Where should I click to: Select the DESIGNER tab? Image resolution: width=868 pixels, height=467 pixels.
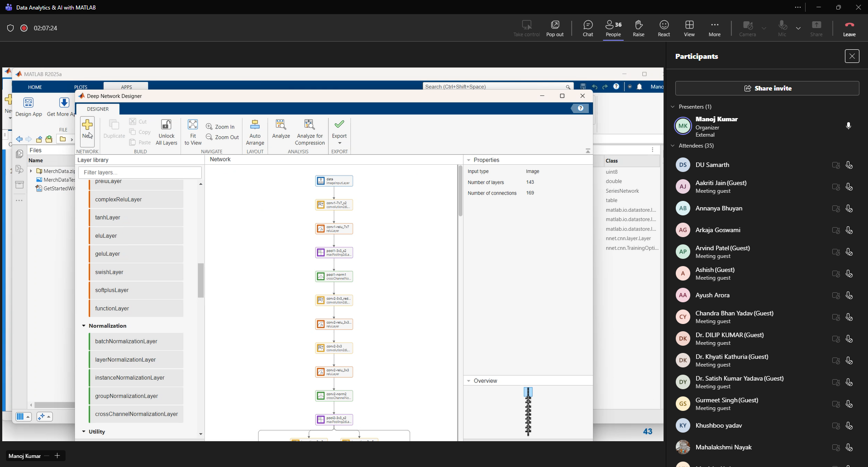(x=98, y=109)
